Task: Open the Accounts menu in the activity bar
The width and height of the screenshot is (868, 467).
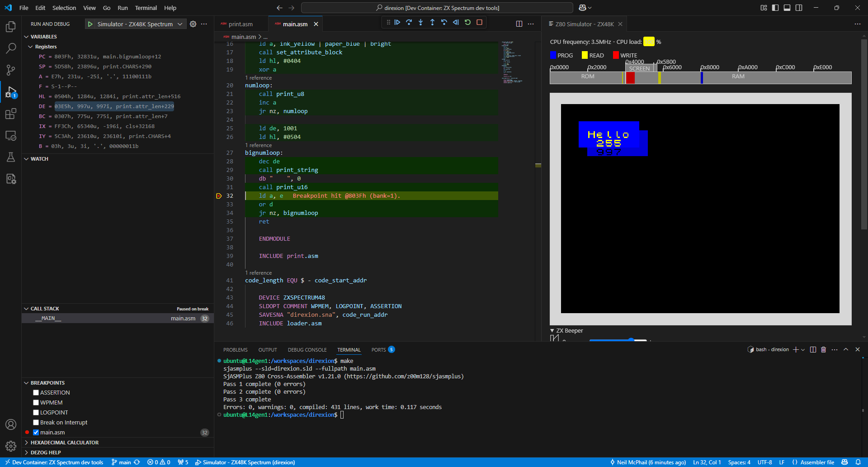Action: pyautogui.click(x=10, y=424)
